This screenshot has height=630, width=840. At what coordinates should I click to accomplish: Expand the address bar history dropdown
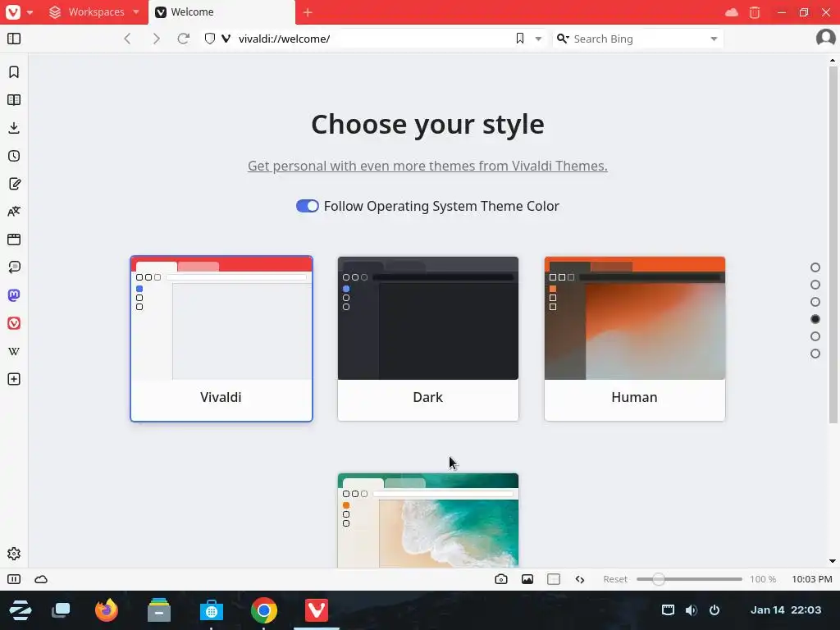(x=538, y=39)
